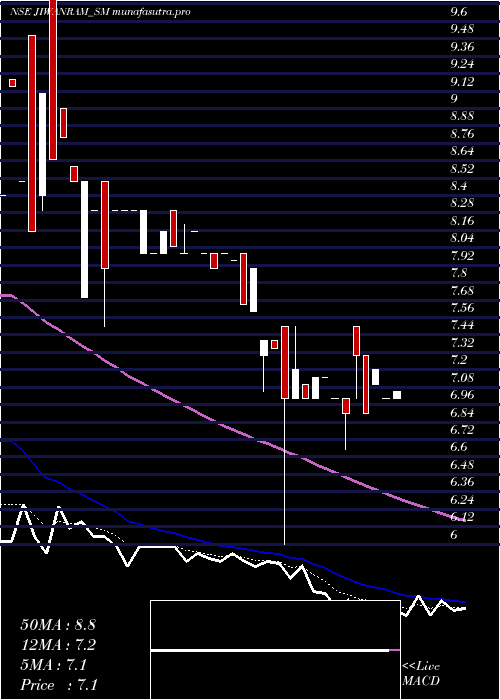The width and height of the screenshot is (500, 700).
Task: Click the 6.96 price axis label
Action: (x=462, y=395)
